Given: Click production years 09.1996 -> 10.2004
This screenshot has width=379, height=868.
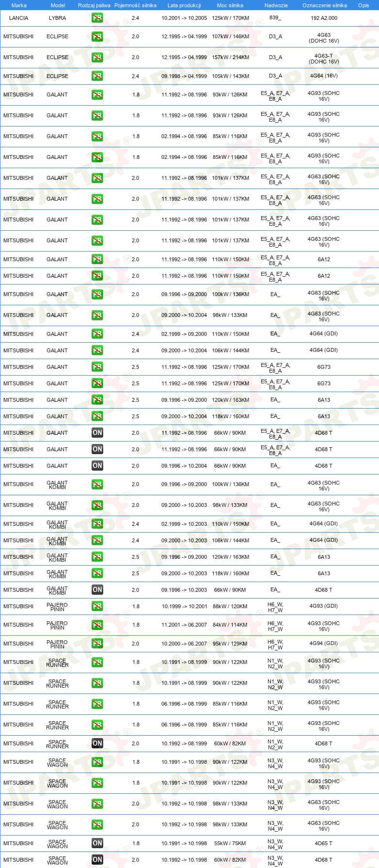Looking at the screenshot, I should tap(184, 466).
